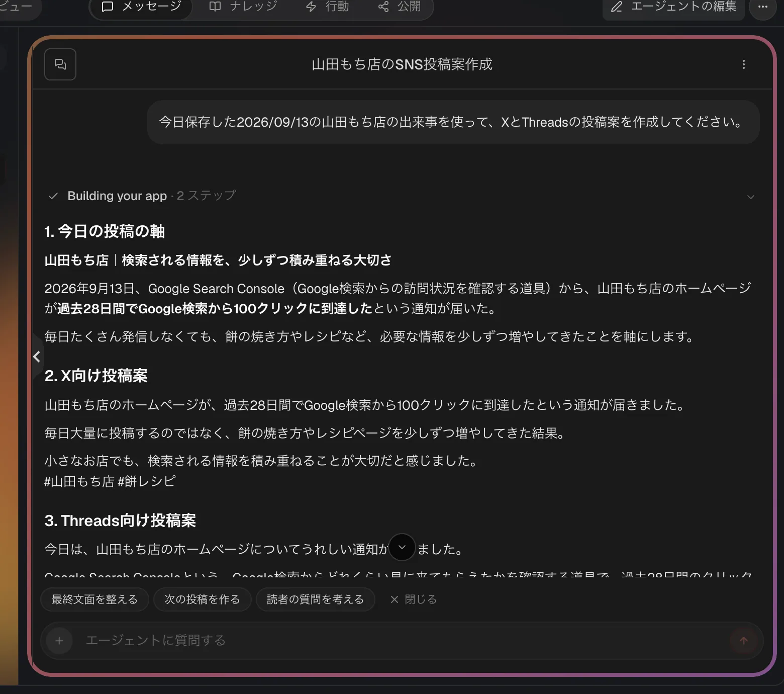The image size is (784, 694).
Task: Choose the 最終文面を整える suggestion
Action: 94,599
